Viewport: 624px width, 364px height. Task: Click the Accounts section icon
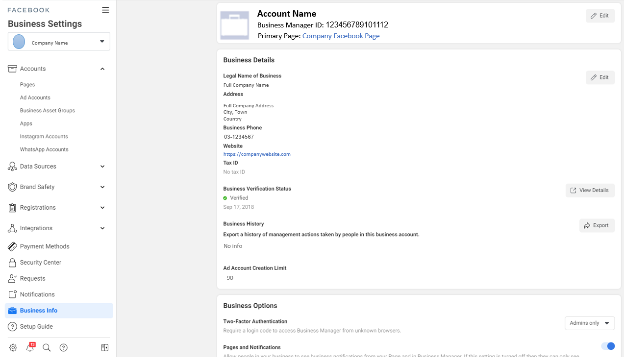[x=12, y=69]
